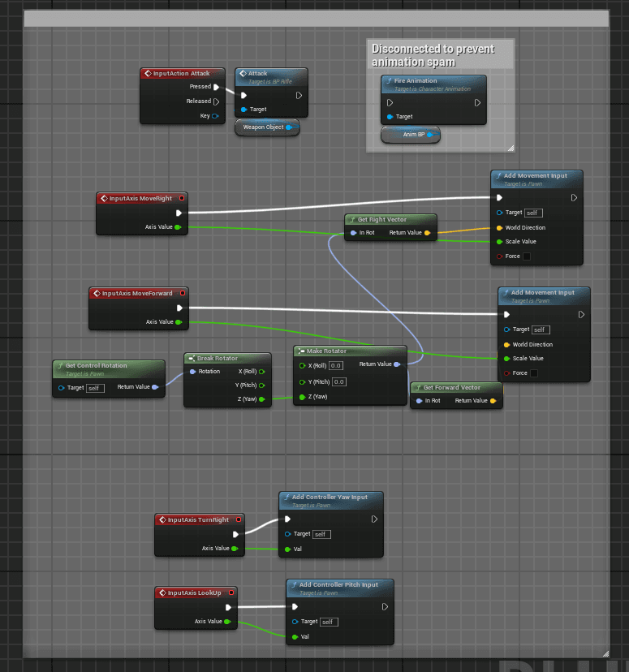Click the Target input pin on Attack node

click(x=243, y=110)
